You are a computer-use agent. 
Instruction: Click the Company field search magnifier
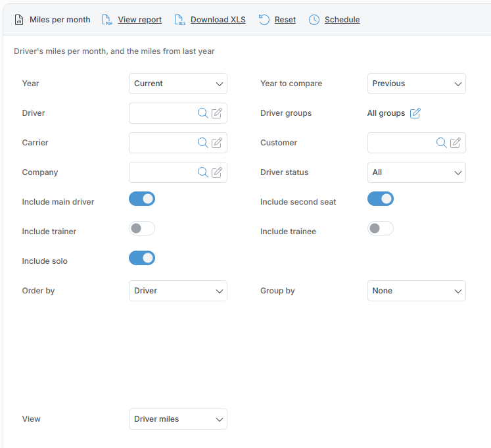click(203, 172)
